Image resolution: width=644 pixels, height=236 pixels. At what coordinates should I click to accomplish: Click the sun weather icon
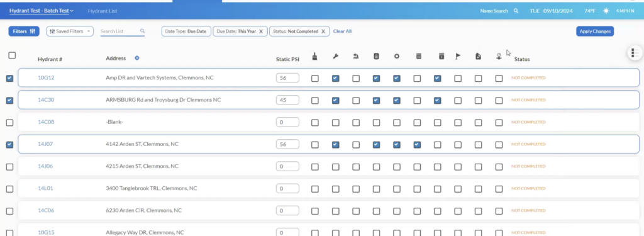pyautogui.click(x=606, y=11)
